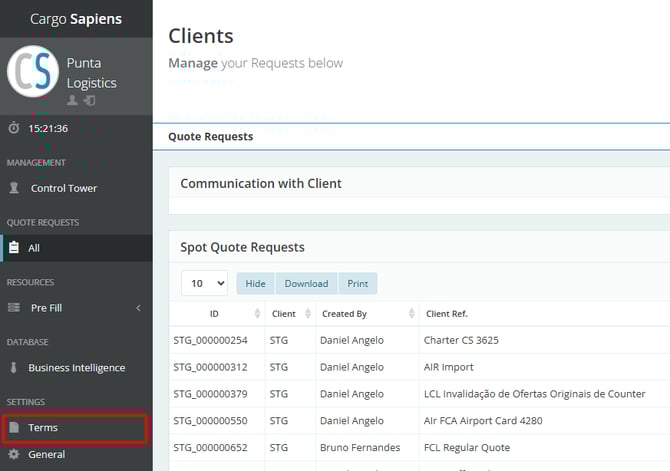The height and width of the screenshot is (471, 670).
Task: Select All under Quote Requests
Action: click(34, 248)
